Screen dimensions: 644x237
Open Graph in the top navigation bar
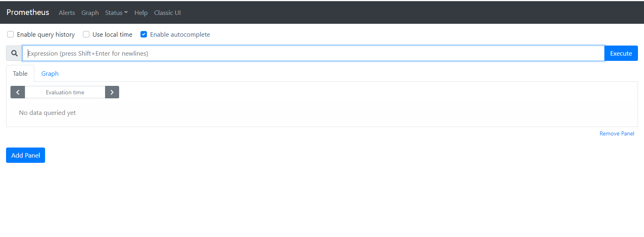pos(90,13)
